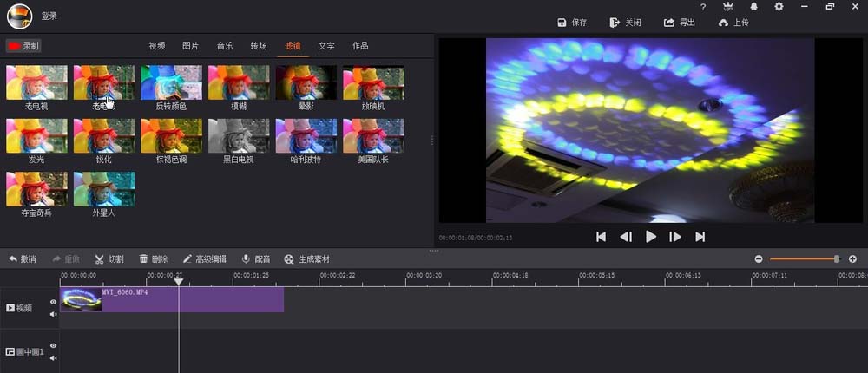Viewport: 868px width, 373px height.
Task: Click the 配音 microphone voiceover tool
Action: (x=256, y=259)
